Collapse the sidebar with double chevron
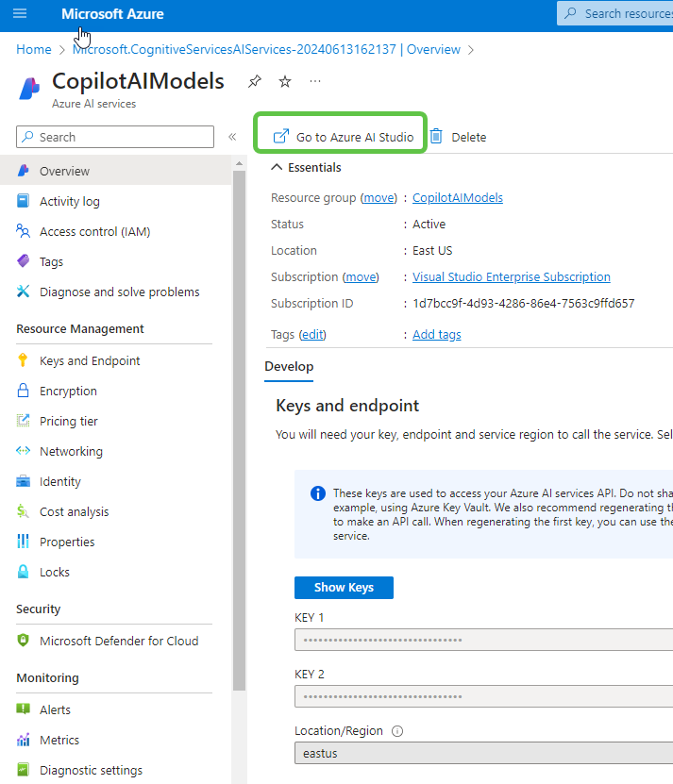673x784 pixels. tap(232, 138)
